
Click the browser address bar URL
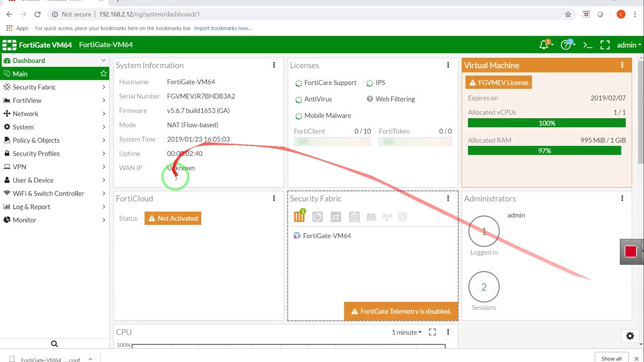149,15
